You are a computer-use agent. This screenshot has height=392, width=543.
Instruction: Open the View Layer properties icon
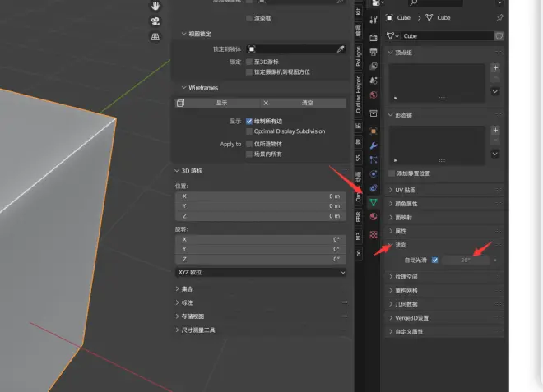click(374, 66)
